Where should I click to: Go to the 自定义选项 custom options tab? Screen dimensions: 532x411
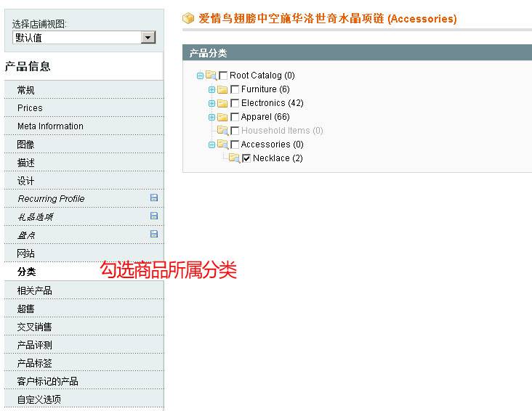point(39,399)
